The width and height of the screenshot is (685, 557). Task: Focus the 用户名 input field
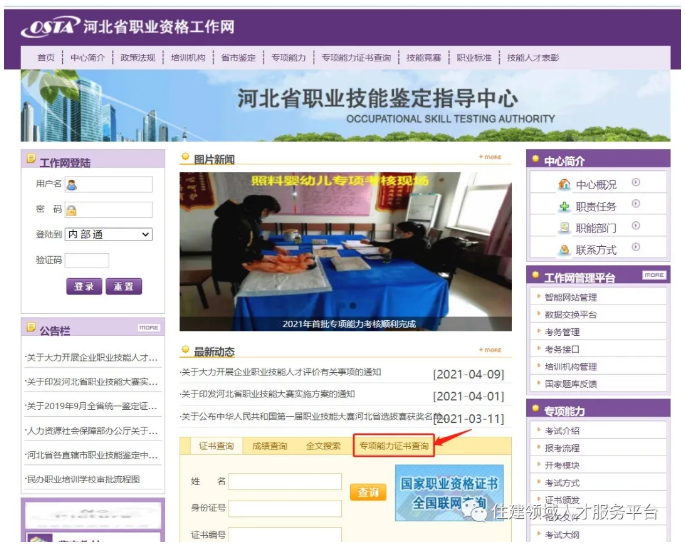pyautogui.click(x=109, y=184)
